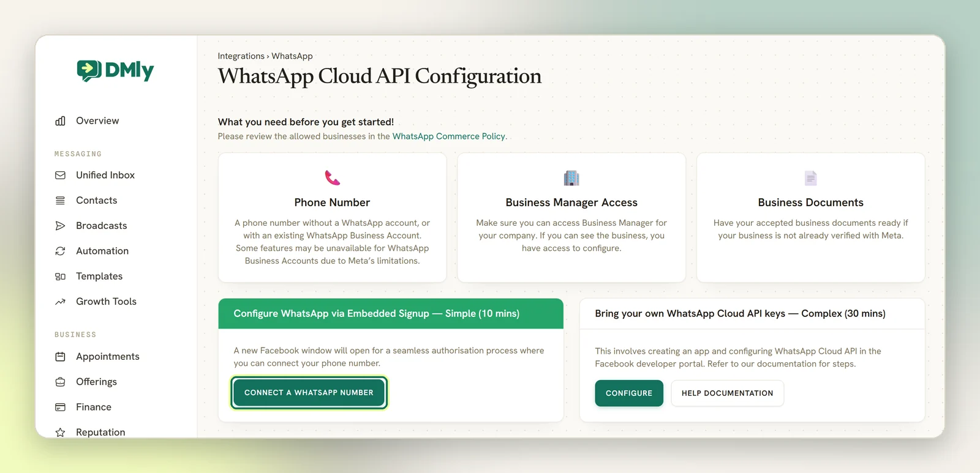Click the Business Documents page icon

[810, 178]
